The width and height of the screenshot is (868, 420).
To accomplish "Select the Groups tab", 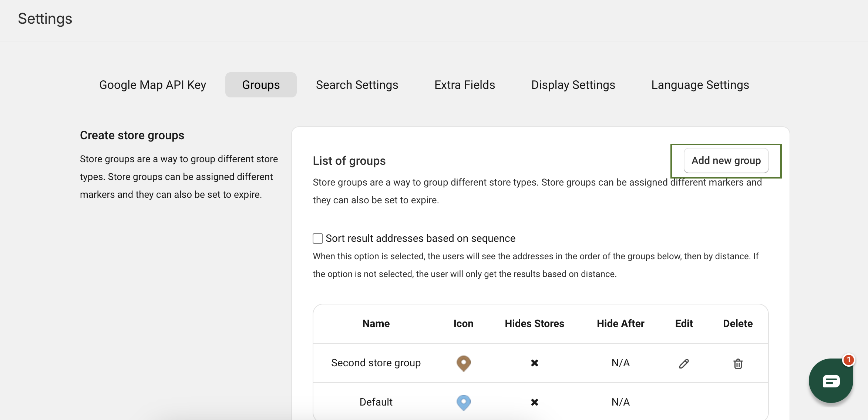I will point(261,85).
